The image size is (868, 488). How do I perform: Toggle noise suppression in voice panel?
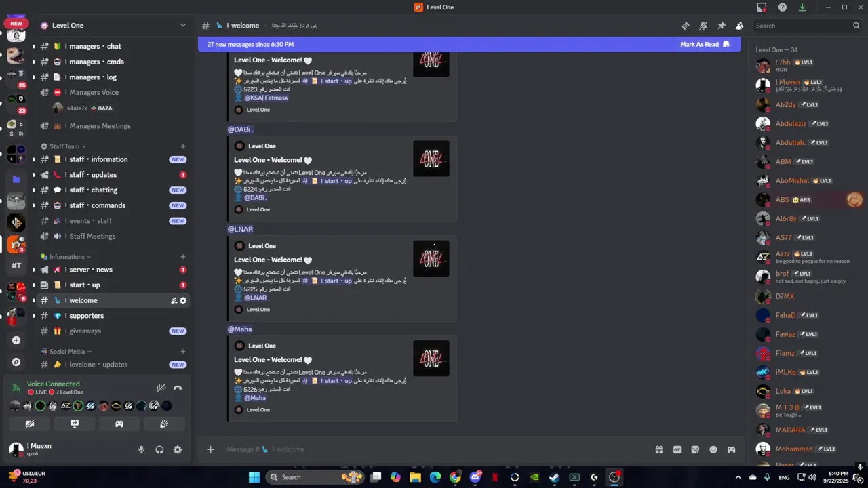point(161,388)
